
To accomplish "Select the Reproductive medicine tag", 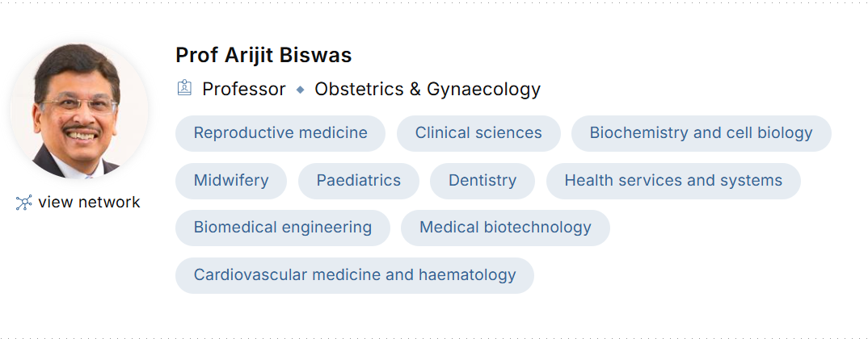I will (x=280, y=133).
